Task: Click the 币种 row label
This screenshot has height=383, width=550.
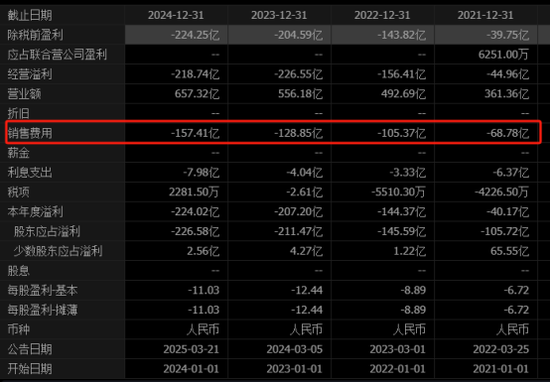Action: pos(19,330)
